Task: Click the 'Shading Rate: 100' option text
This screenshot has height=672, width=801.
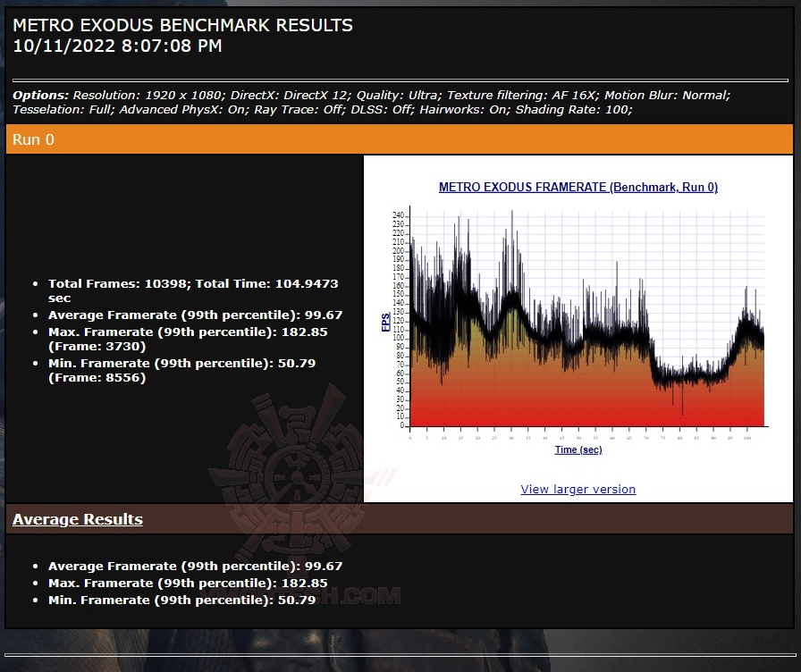Action: coord(572,109)
